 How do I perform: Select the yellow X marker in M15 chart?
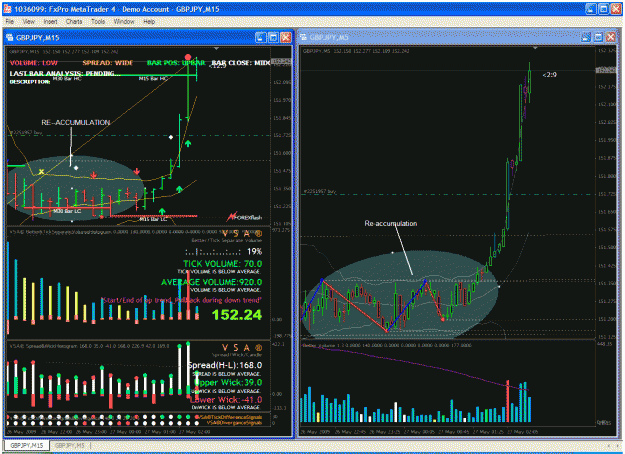pos(41,172)
